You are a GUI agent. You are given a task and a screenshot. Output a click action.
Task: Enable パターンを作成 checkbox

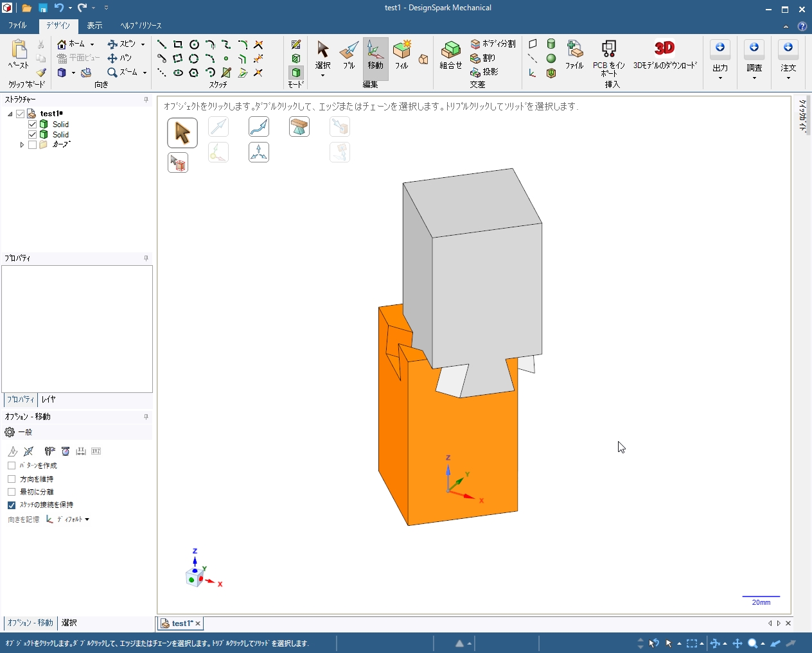12,466
